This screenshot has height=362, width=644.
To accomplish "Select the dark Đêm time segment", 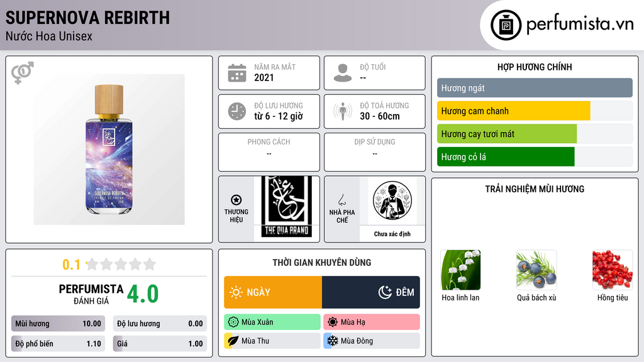I will (371, 292).
